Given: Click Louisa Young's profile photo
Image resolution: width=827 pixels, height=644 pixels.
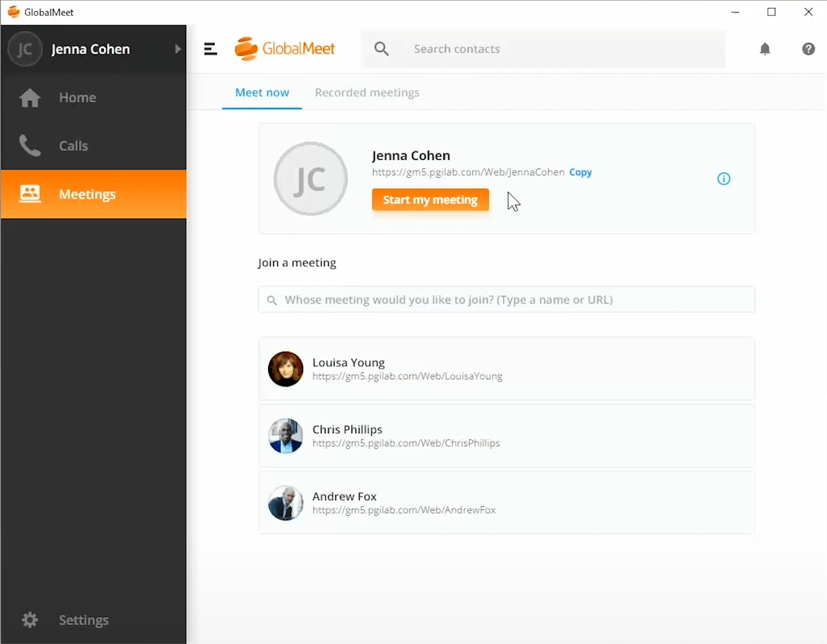Looking at the screenshot, I should pos(285,369).
